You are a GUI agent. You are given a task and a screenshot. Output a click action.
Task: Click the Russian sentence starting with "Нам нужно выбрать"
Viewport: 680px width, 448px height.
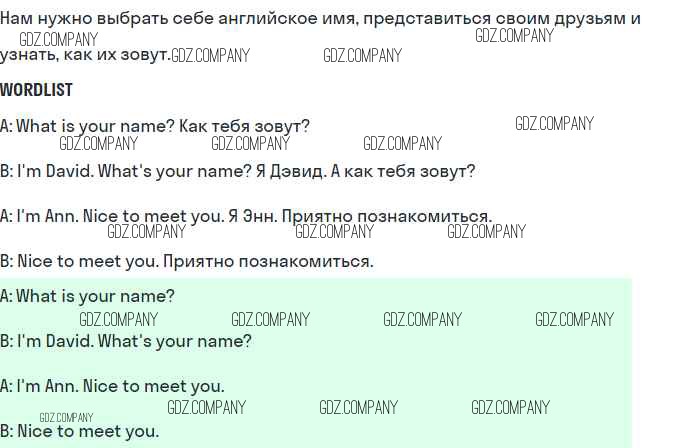tap(320, 19)
